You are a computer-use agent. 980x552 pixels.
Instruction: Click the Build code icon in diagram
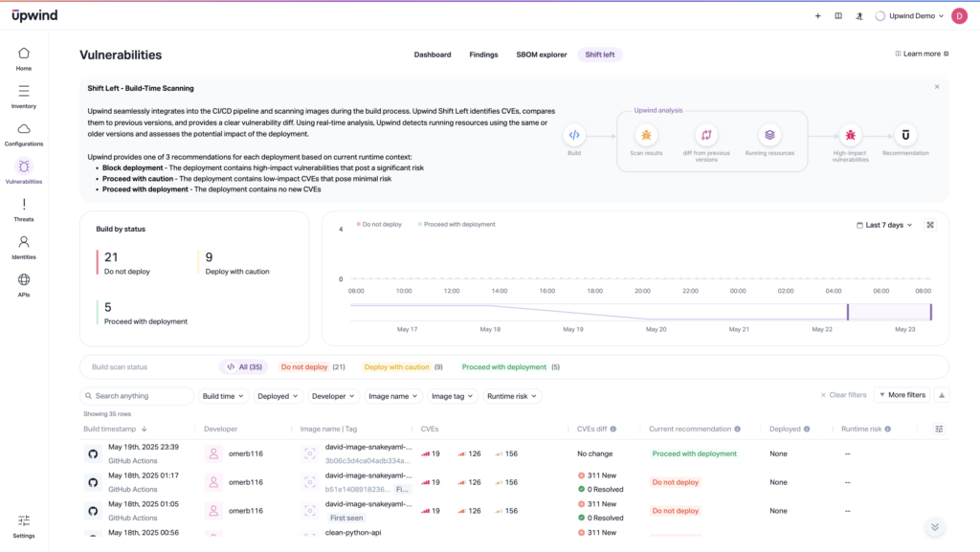coord(574,135)
